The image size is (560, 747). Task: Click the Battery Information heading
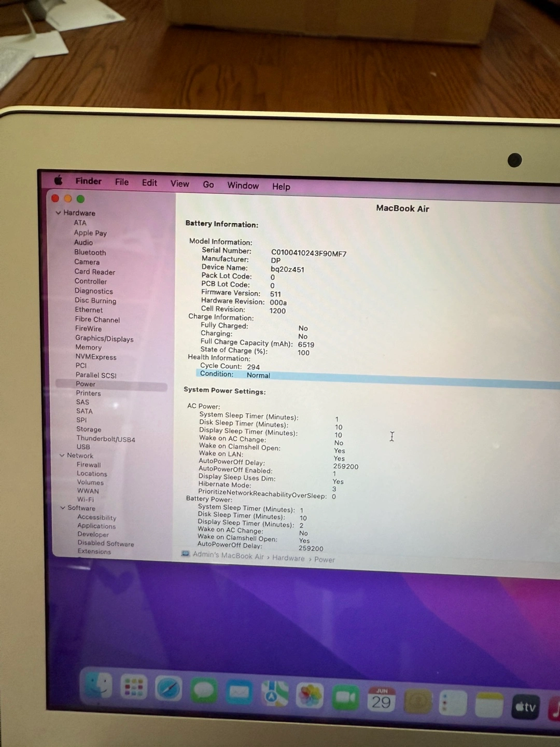pos(222,224)
